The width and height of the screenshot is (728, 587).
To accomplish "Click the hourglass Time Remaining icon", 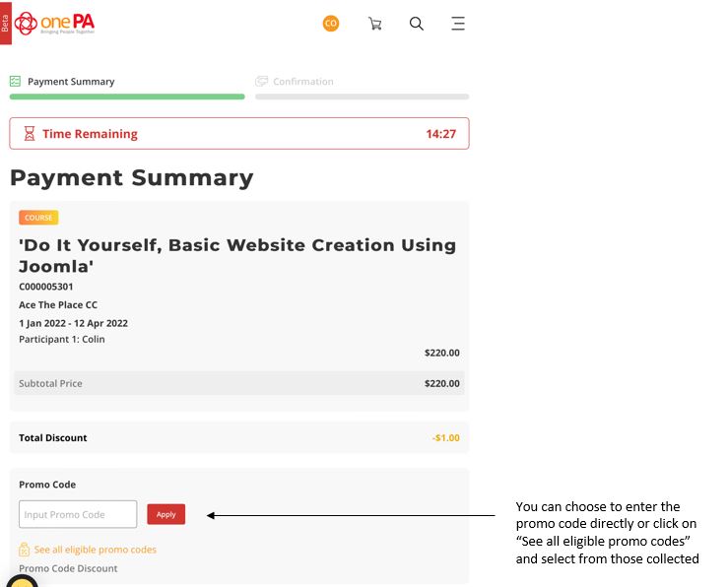I will [30, 134].
